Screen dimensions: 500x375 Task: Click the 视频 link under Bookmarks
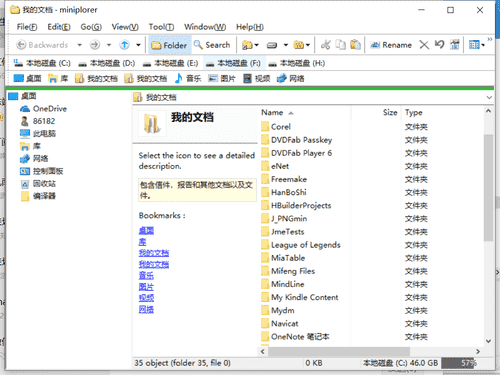tap(146, 298)
